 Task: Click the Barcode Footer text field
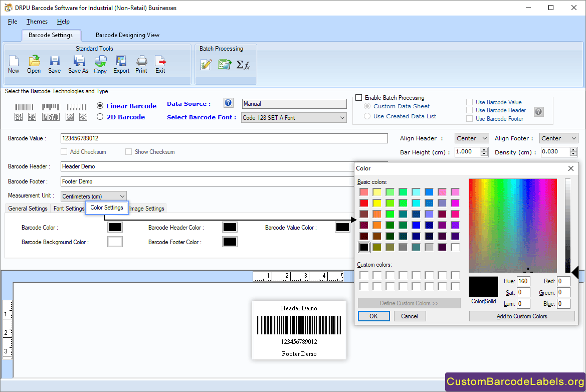pyautogui.click(x=207, y=181)
